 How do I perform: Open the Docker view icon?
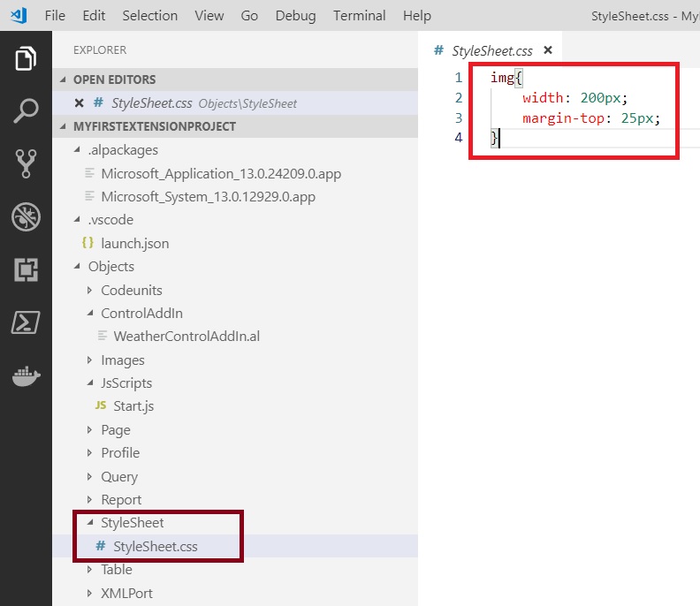pos(26,375)
